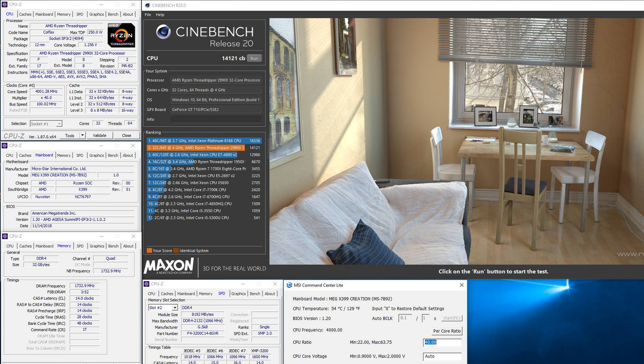The width and height of the screenshot is (644, 364).
Task: Click the MAXON logo in Cinebench
Action: [169, 266]
